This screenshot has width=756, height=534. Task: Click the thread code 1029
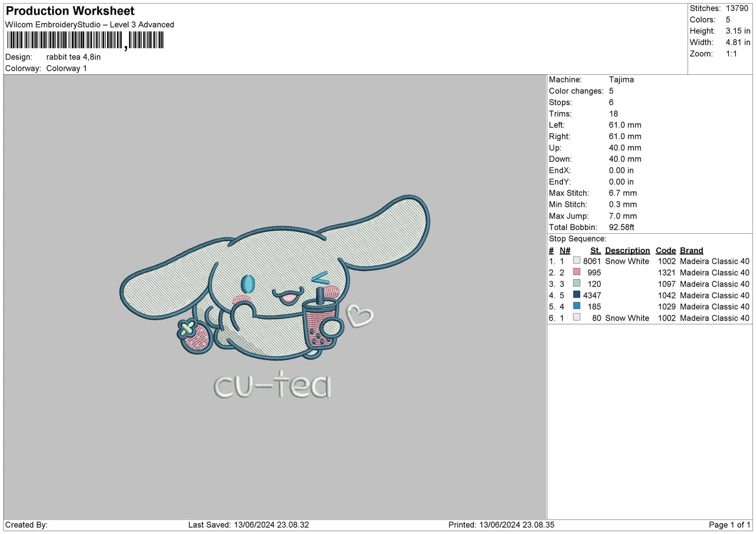[667, 306]
